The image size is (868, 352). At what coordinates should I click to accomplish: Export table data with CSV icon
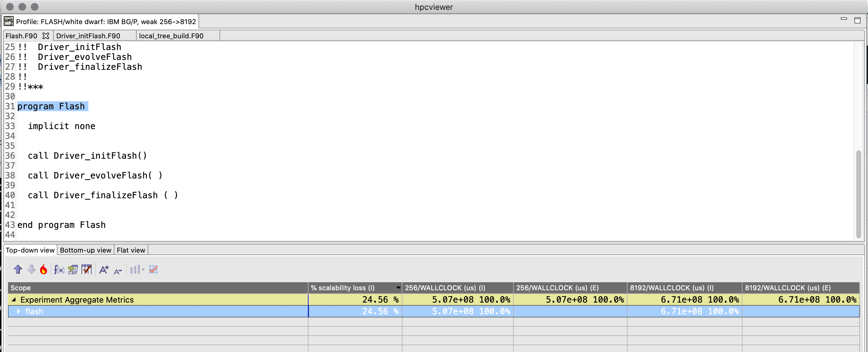coord(73,270)
